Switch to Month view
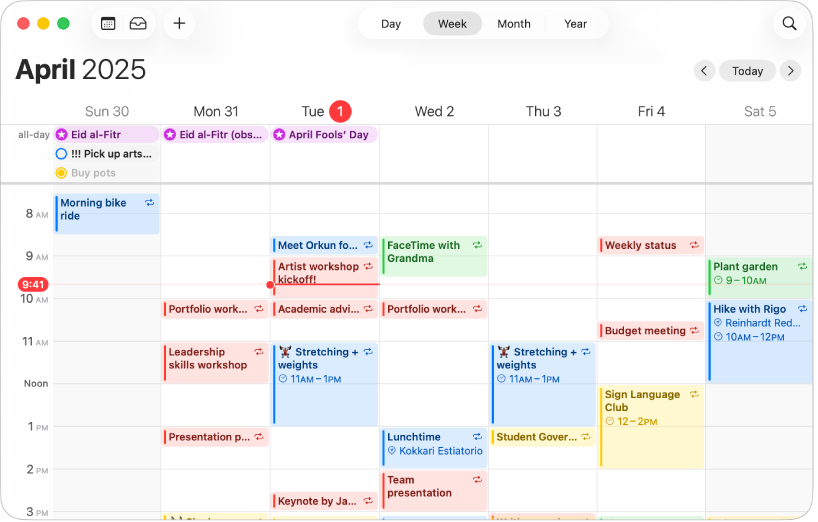This screenshot has width=818, height=522. [x=514, y=24]
